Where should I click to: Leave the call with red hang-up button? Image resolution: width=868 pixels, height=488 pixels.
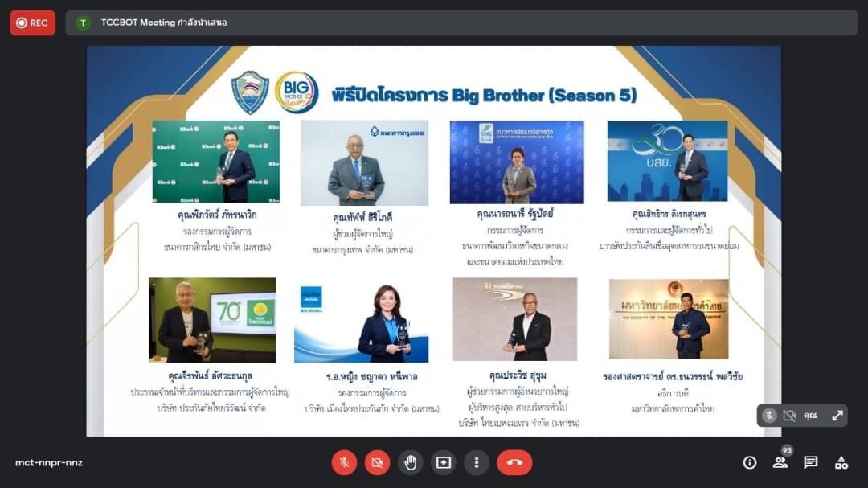(515, 462)
